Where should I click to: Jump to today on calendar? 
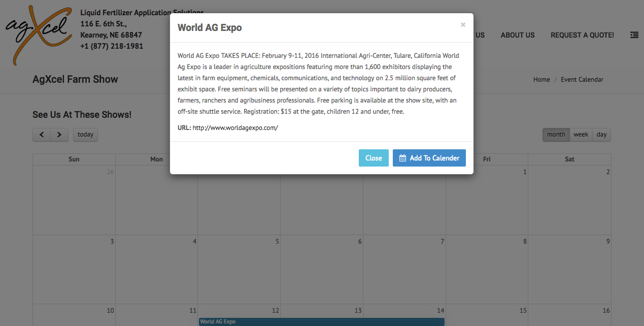(x=85, y=135)
